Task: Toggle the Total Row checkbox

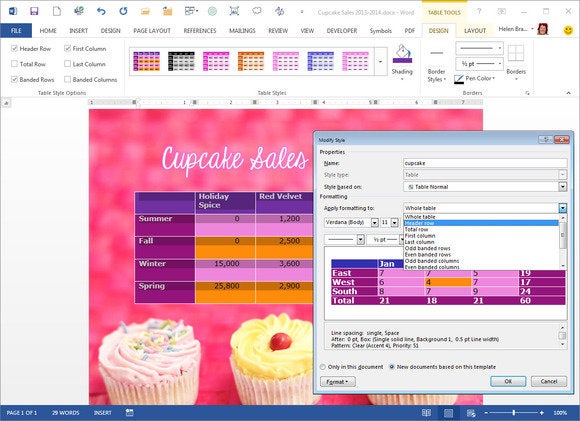Action: [x=14, y=64]
